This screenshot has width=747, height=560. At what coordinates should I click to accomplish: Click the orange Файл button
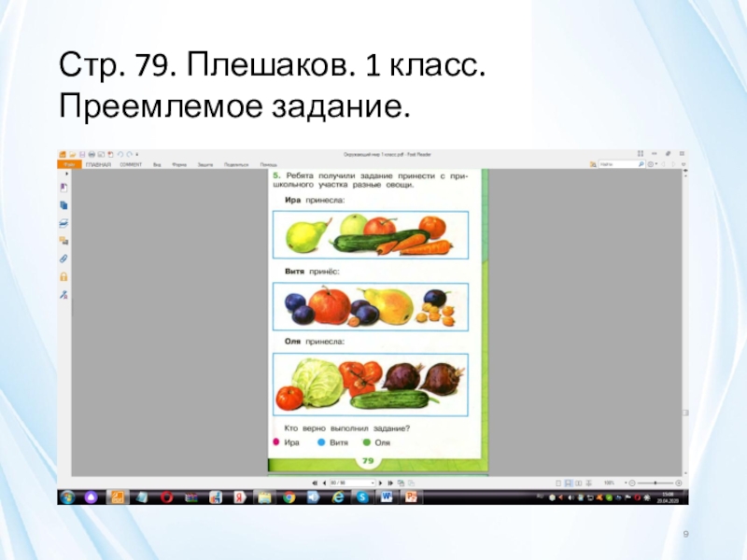pos(67,163)
